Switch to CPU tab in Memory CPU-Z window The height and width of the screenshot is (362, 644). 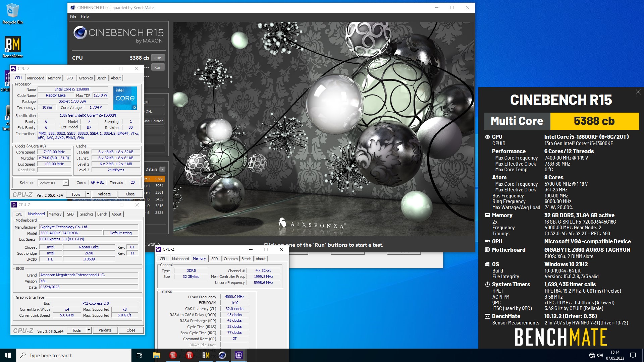163,259
